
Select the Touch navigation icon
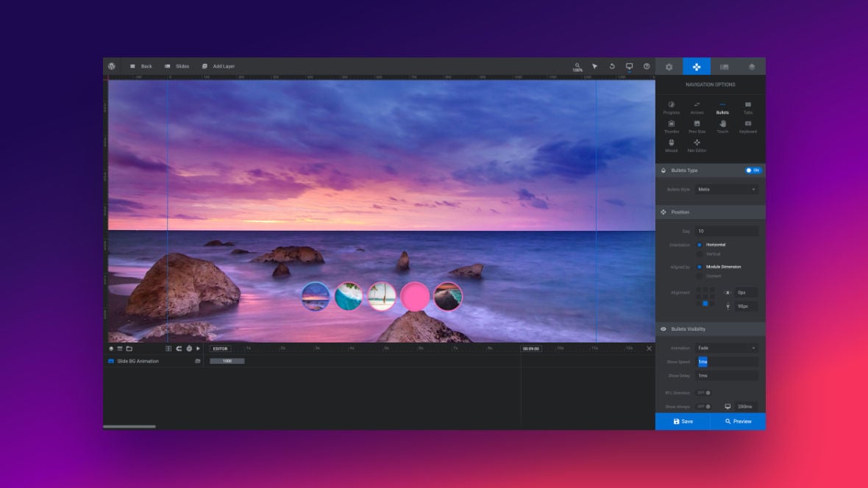click(722, 126)
